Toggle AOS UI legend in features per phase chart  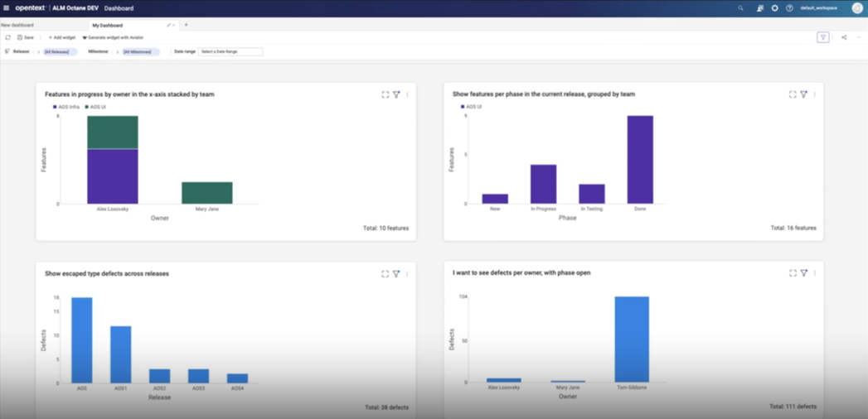473,107
